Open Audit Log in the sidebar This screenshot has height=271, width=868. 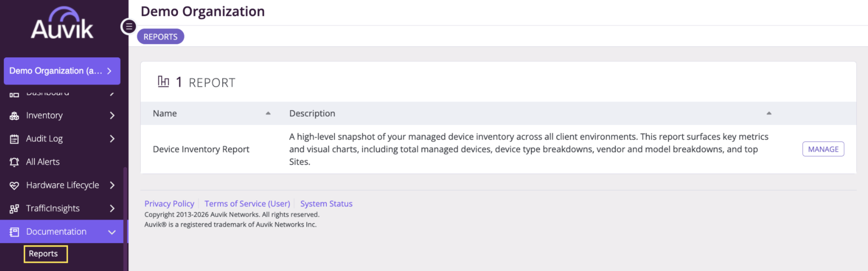click(x=62, y=139)
